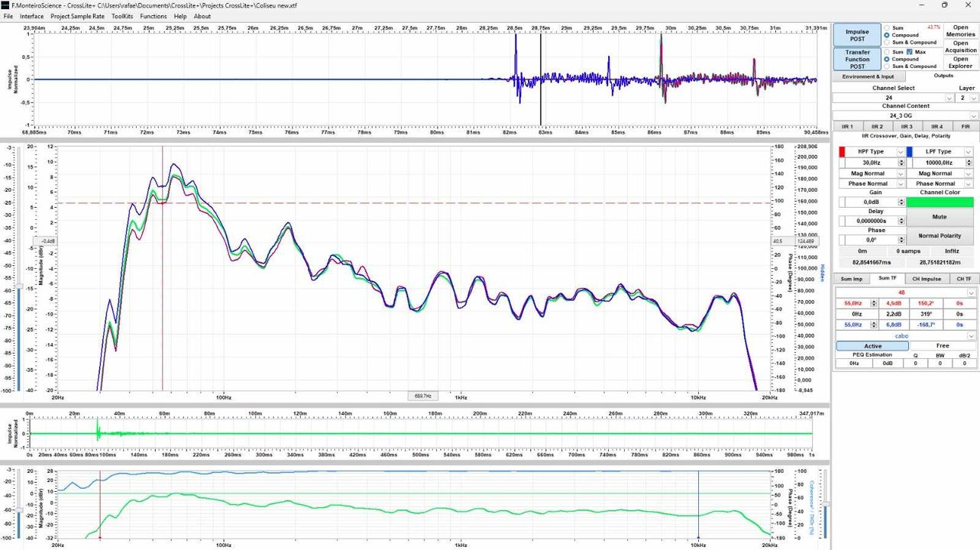Select Compound radio beside Transfer Function POST
The width and height of the screenshot is (980, 550).
tap(887, 59)
